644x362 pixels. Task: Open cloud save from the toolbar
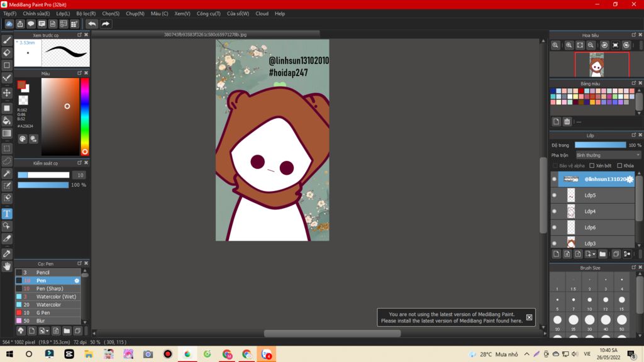(x=9, y=24)
